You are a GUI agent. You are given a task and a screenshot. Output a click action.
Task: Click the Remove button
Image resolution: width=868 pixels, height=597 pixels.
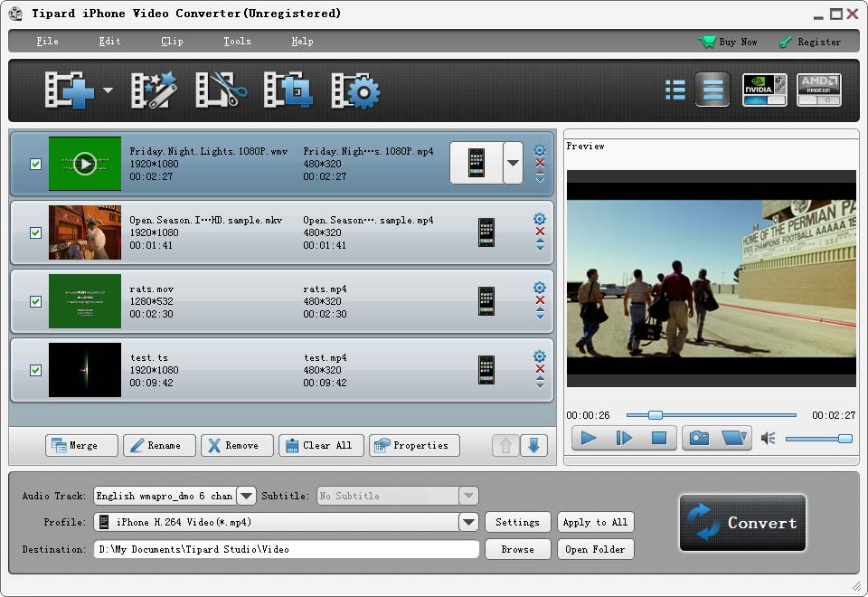coord(237,445)
